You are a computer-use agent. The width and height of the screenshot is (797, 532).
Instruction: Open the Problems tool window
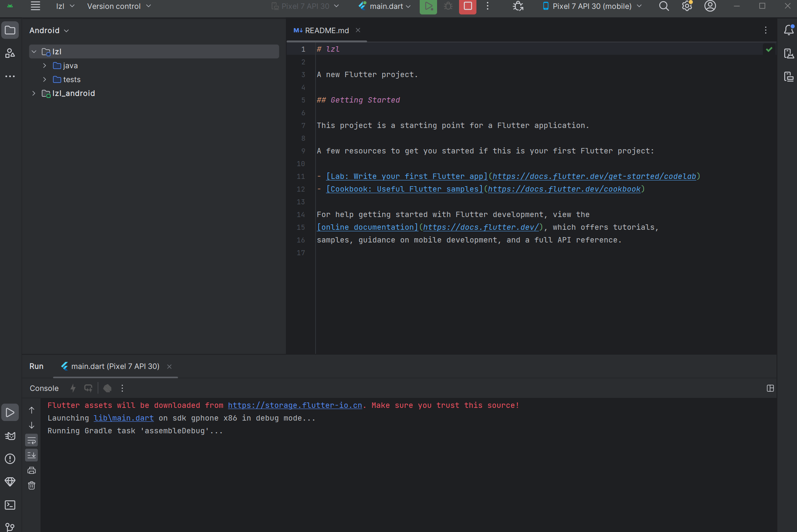tap(10, 459)
